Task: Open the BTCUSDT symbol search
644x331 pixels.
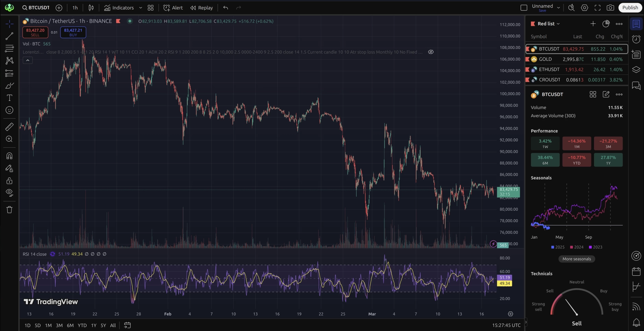Action: pos(36,7)
